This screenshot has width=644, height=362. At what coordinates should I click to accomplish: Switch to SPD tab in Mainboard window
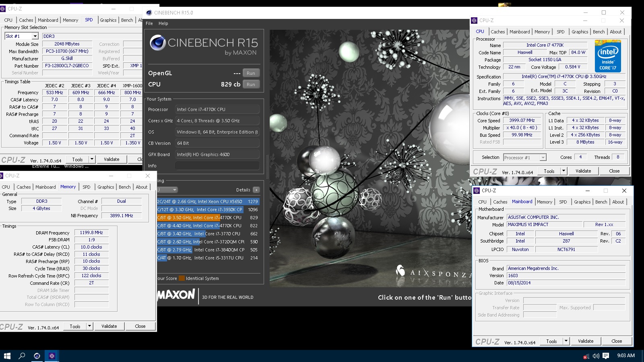point(563,202)
